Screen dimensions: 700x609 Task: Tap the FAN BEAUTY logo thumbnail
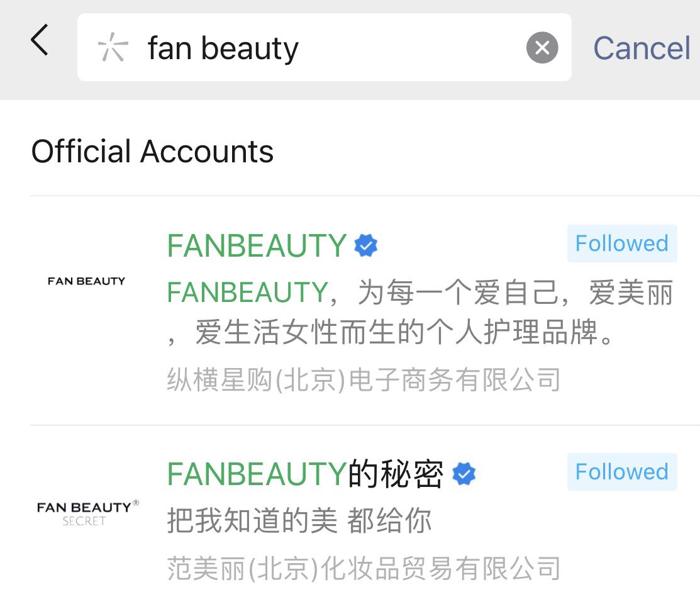click(86, 281)
